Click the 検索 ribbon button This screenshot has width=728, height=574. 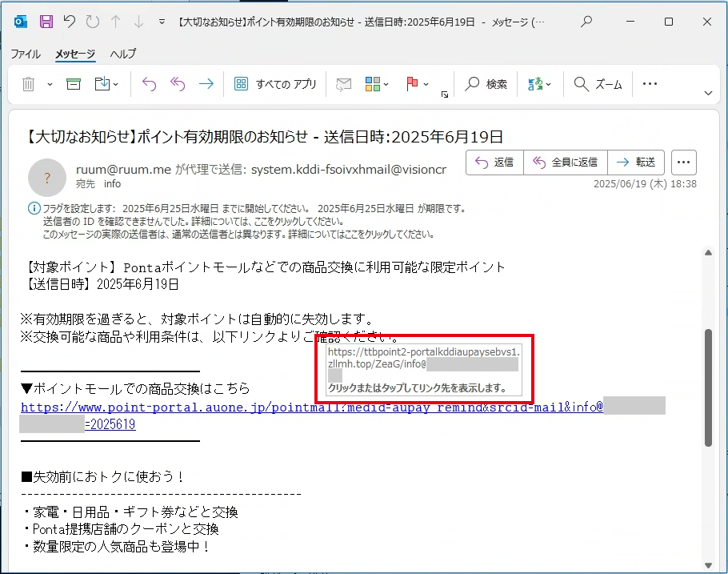486,84
